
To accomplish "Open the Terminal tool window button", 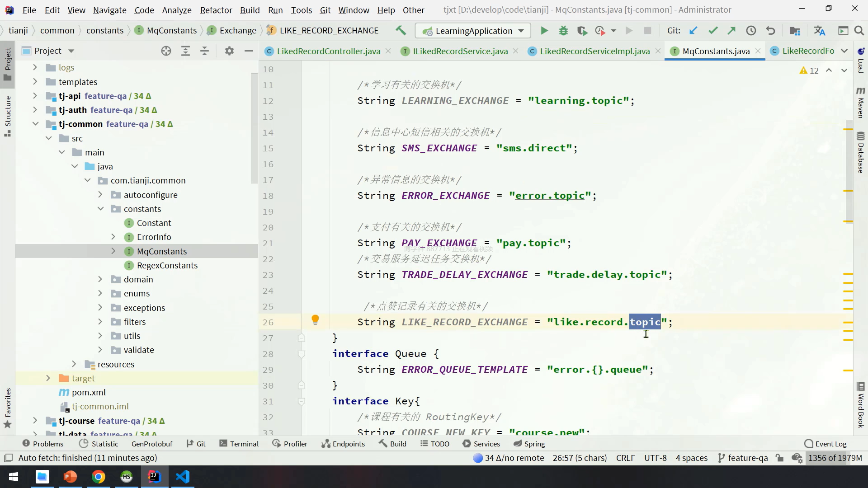I will pyautogui.click(x=239, y=444).
